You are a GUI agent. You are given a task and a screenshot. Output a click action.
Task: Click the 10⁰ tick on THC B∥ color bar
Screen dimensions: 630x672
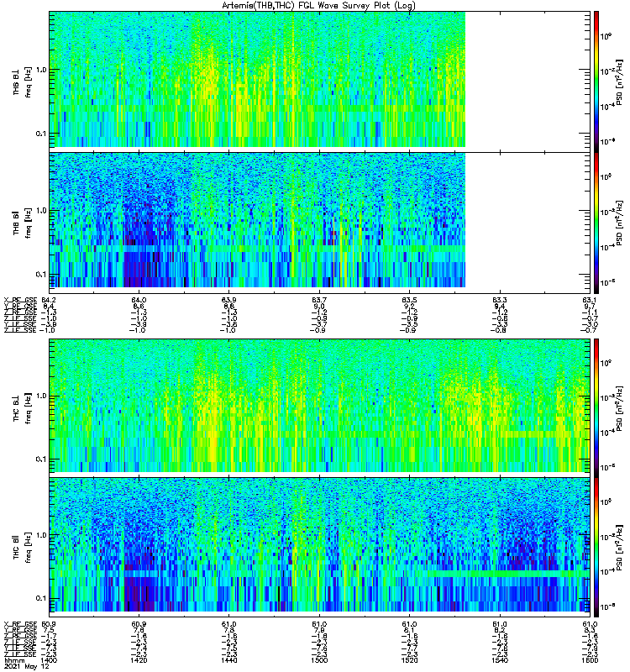point(606,501)
